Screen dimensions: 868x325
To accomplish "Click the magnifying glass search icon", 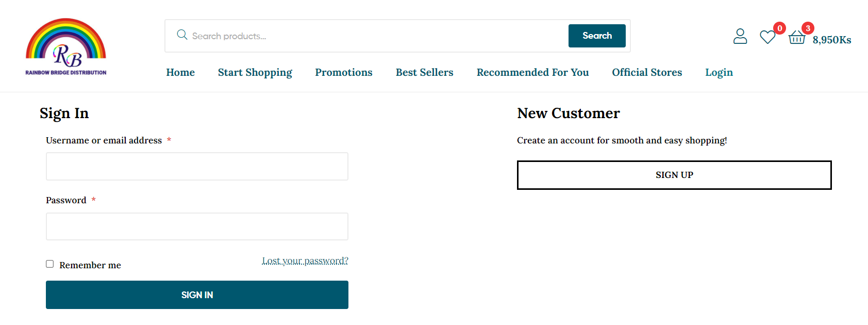I will click(182, 35).
